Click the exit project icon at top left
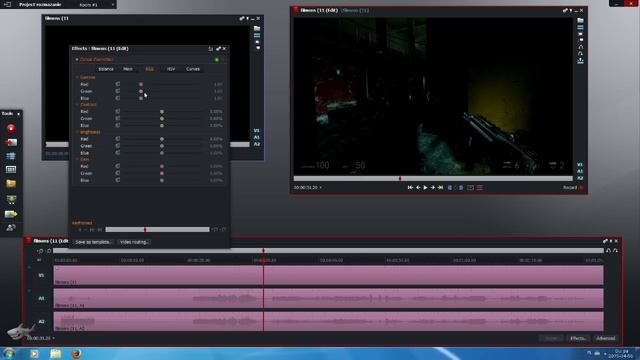 pos(7,4)
